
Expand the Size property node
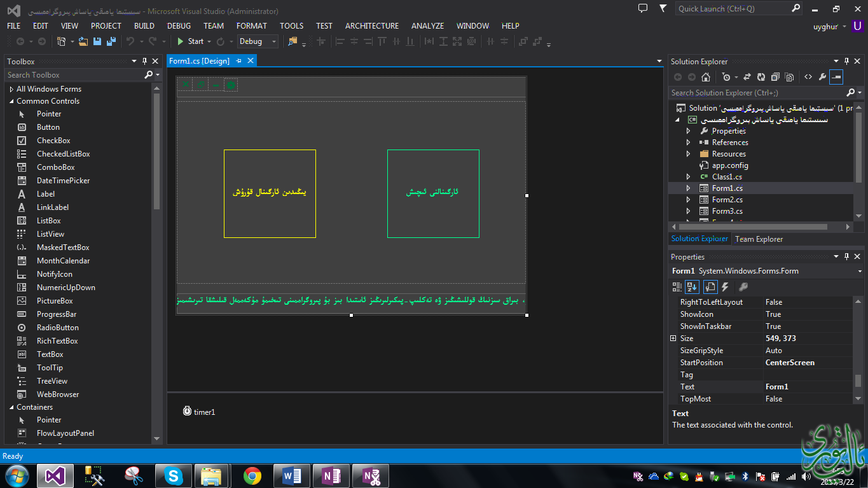tap(673, 338)
